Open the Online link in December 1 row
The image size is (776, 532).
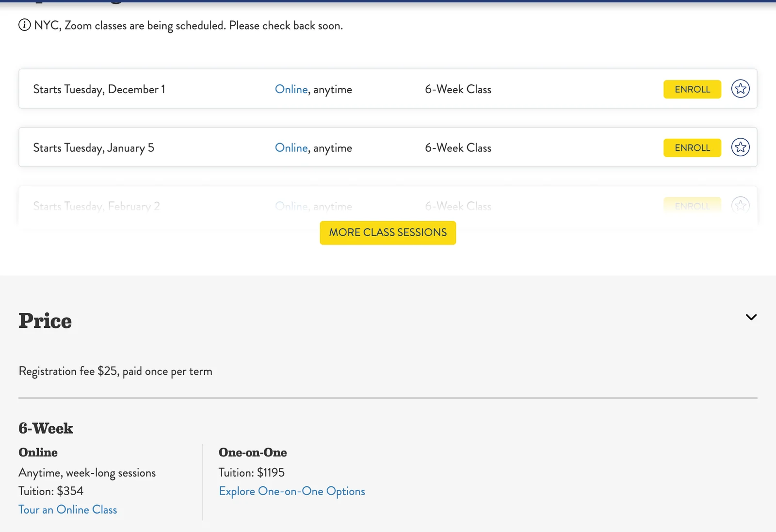pyautogui.click(x=291, y=89)
